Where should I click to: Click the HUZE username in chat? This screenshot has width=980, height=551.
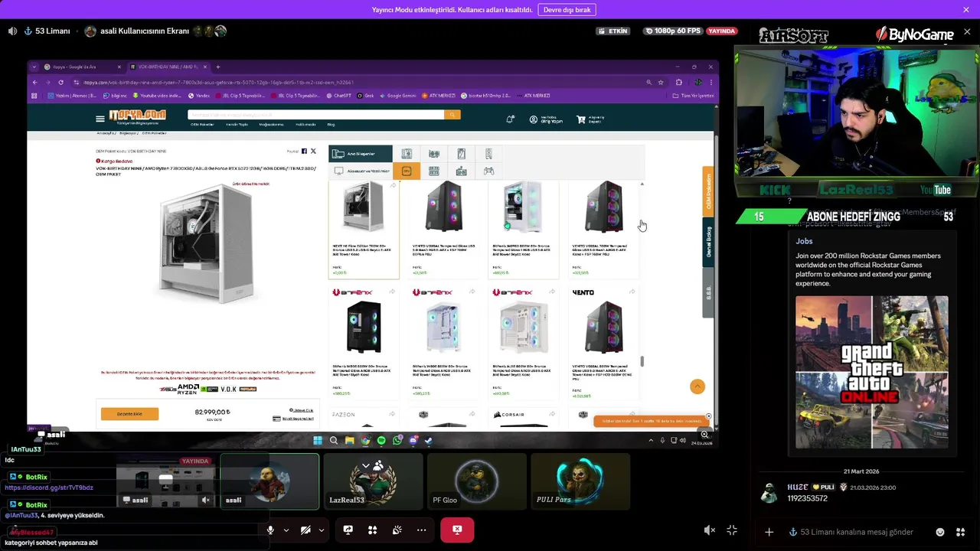(798, 487)
